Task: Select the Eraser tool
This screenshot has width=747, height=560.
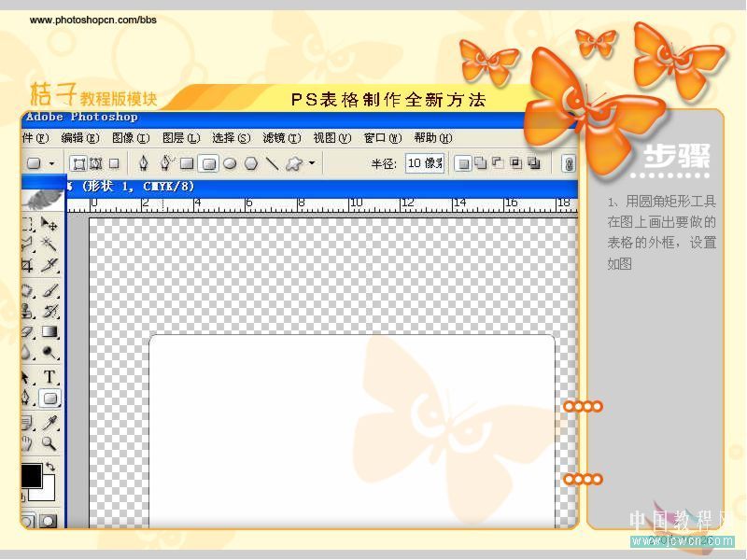Action: click(x=28, y=332)
